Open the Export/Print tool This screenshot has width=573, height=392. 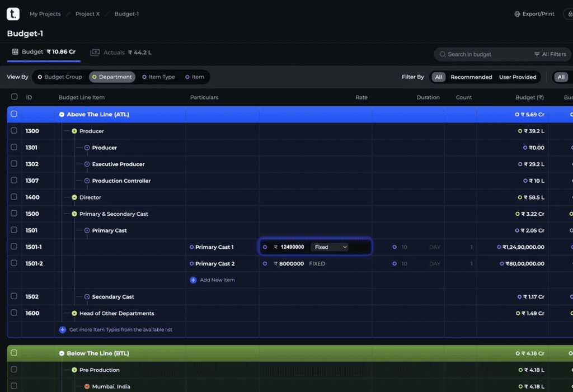tap(534, 13)
